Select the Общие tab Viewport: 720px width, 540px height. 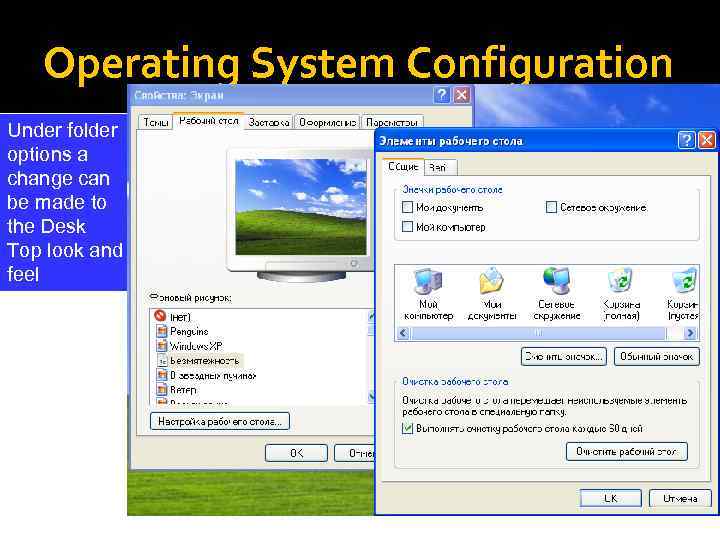403,166
